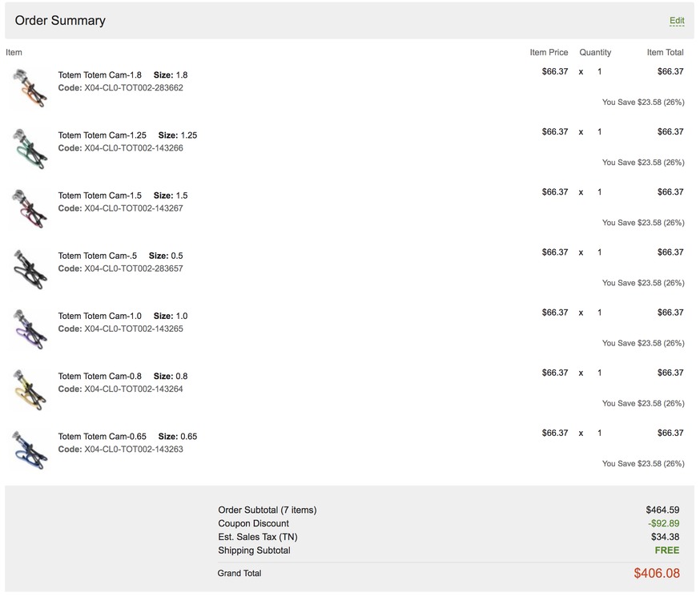The width and height of the screenshot is (700, 601).
Task: Click the green Totem Cam-1.25 product thumbnail
Action: pos(30,147)
